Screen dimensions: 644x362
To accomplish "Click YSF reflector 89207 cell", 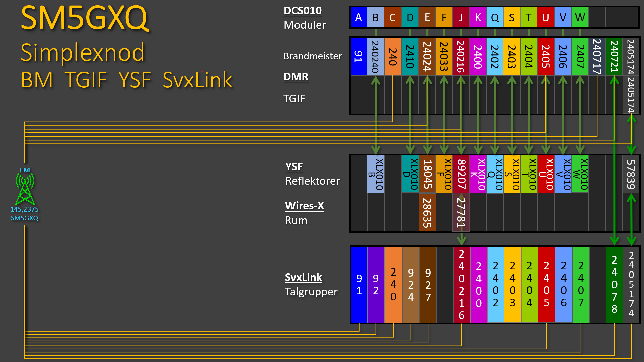I will (x=461, y=174).
